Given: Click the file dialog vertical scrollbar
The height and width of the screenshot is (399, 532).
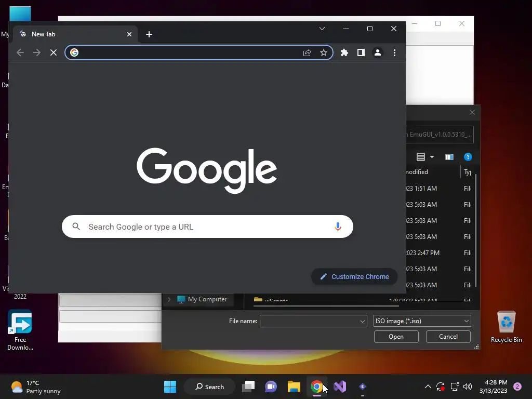Looking at the screenshot, I should coord(476,230).
